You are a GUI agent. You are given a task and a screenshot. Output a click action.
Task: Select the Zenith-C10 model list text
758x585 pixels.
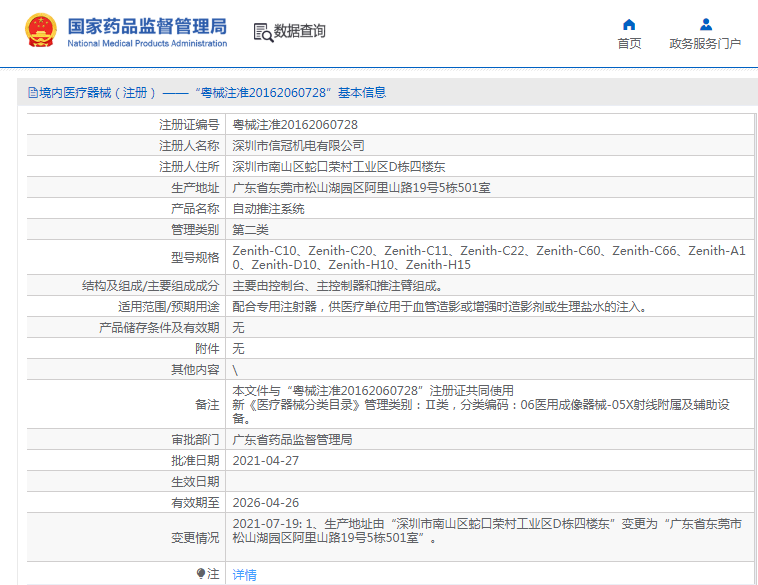[x=489, y=258]
